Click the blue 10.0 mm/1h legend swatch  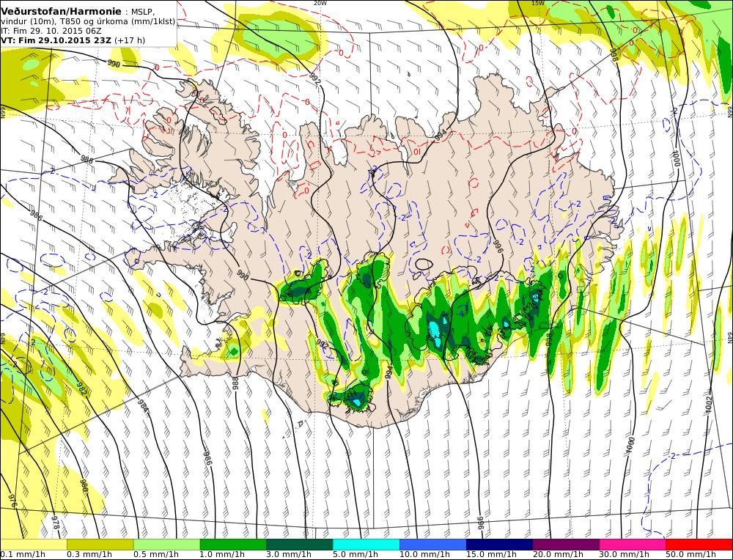433,544
